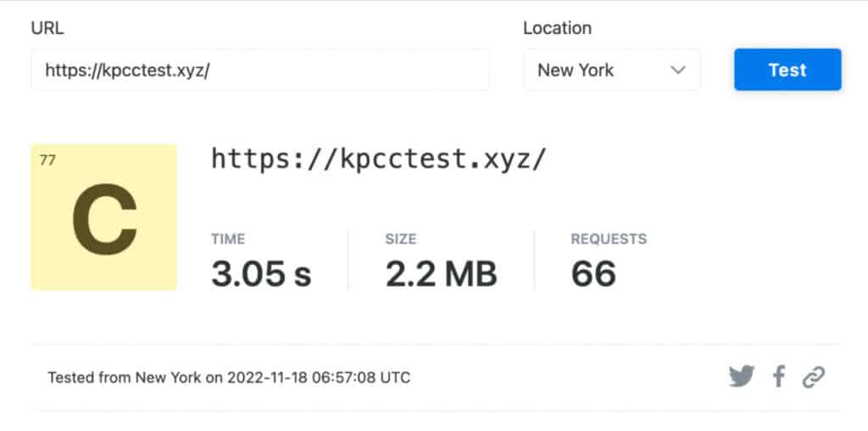Click the large letter C grade
This screenshot has width=868, height=431.
104,220
